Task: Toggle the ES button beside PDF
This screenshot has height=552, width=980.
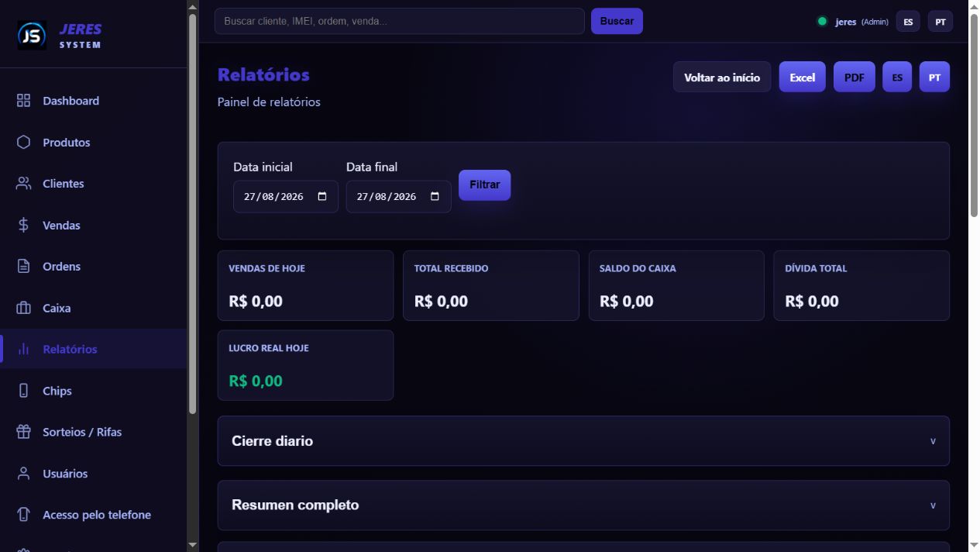Action: point(897,78)
